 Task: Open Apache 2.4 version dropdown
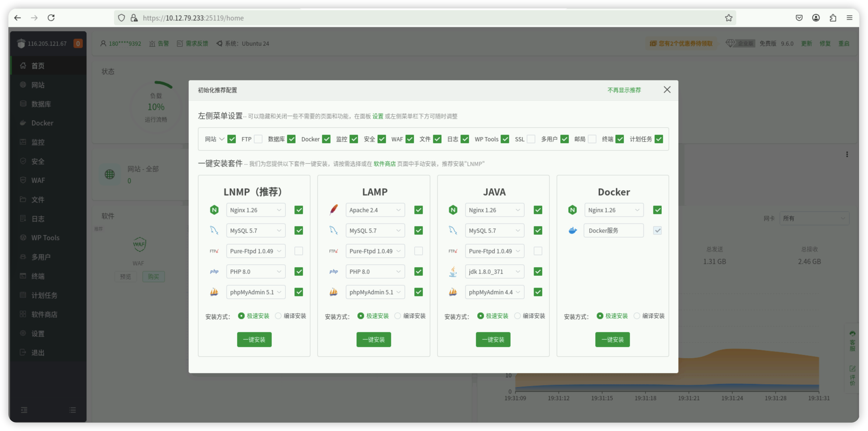click(x=375, y=210)
